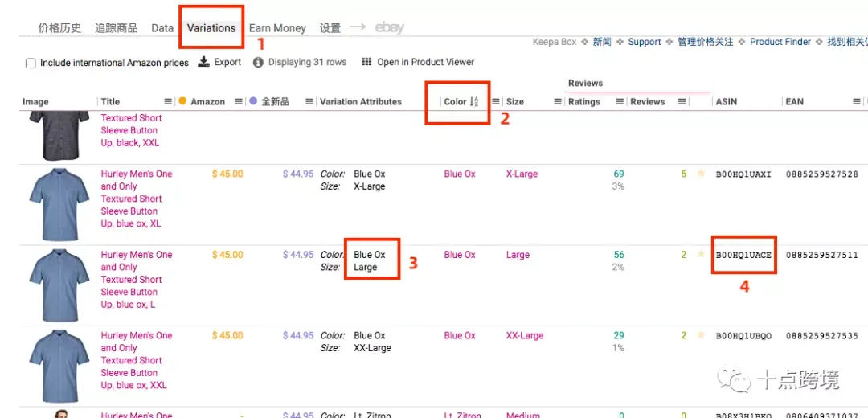Switch to the Data tab

tap(162, 27)
